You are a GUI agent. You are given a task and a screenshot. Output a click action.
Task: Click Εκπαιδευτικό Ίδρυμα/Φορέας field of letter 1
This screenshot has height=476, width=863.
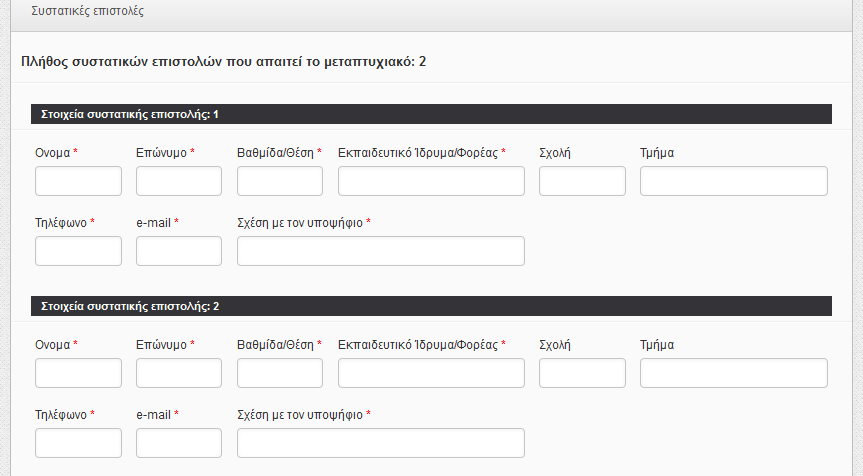(x=431, y=181)
